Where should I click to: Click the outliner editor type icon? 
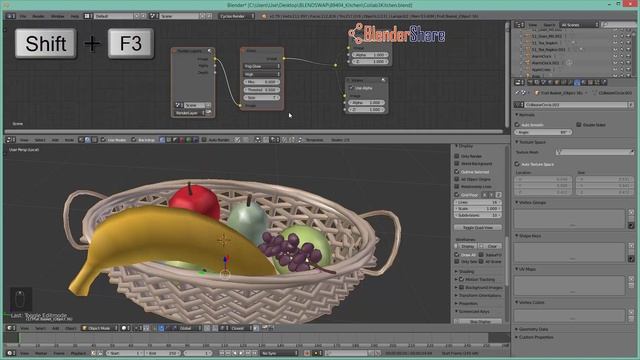(x=519, y=25)
